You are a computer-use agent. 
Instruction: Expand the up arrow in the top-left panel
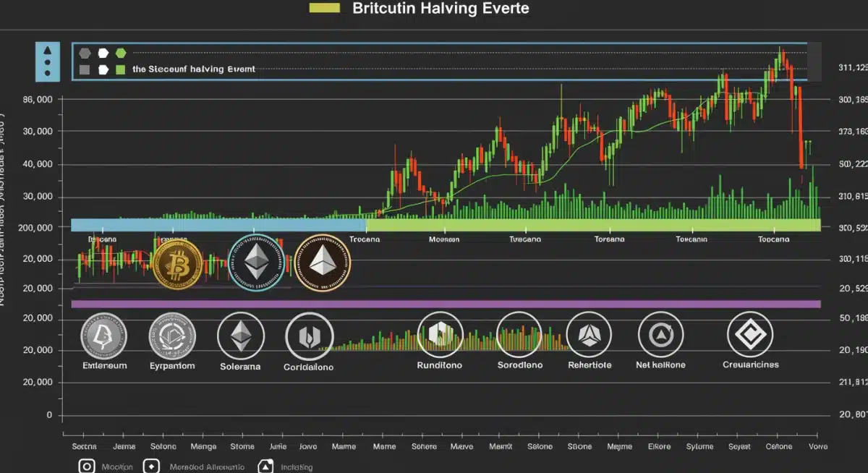point(46,49)
